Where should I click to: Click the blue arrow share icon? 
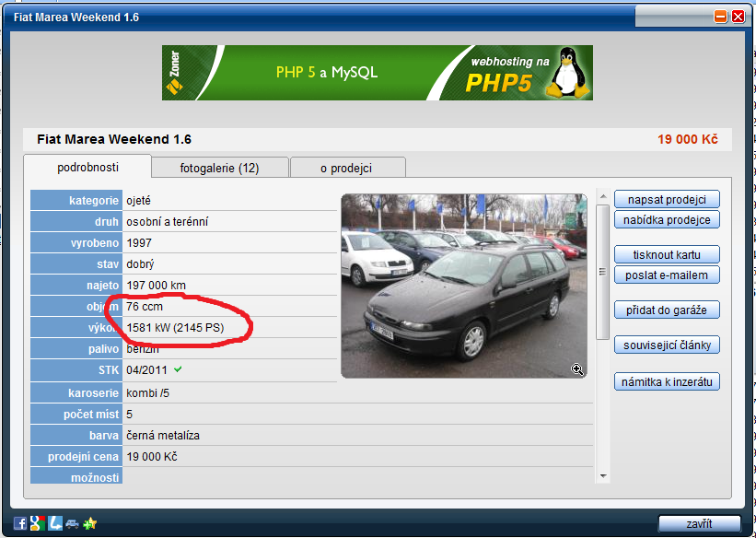point(54,524)
